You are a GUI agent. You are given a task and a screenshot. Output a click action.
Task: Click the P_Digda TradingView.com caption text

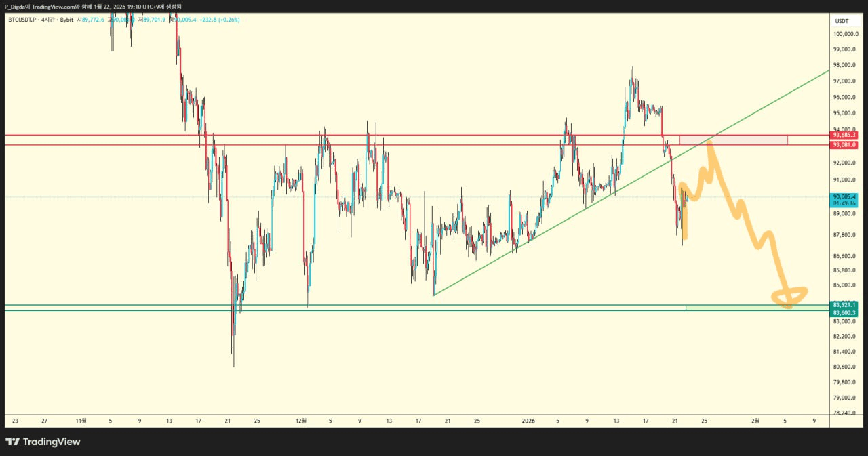(93, 5)
